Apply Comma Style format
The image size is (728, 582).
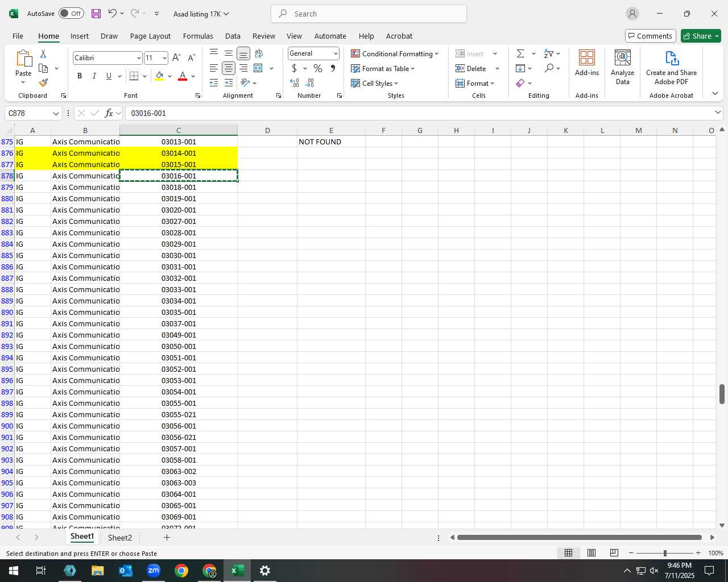coord(333,68)
